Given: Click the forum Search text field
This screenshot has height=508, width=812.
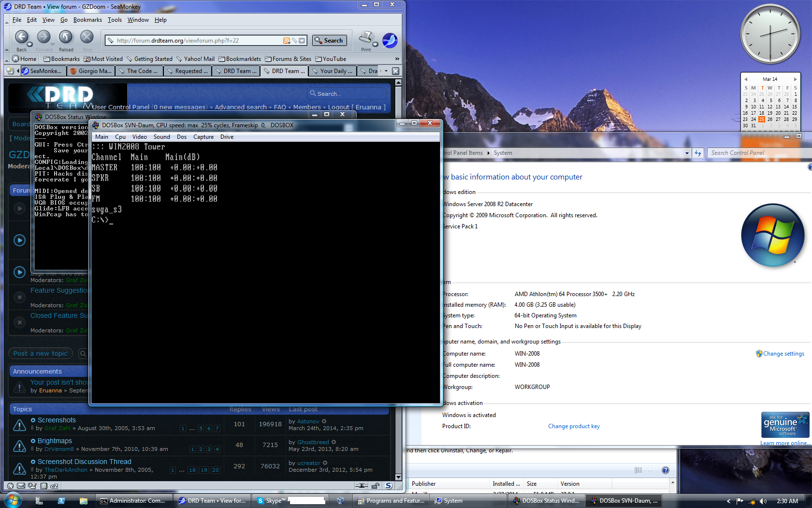Looking at the screenshot, I should 347,93.
